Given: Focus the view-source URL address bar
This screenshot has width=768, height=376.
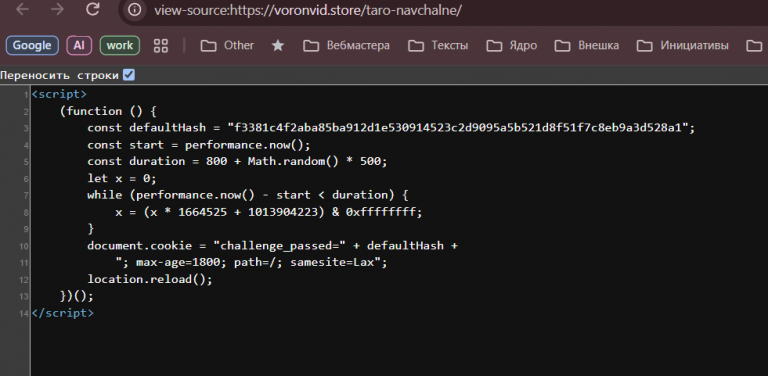Looking at the screenshot, I should coord(308,10).
